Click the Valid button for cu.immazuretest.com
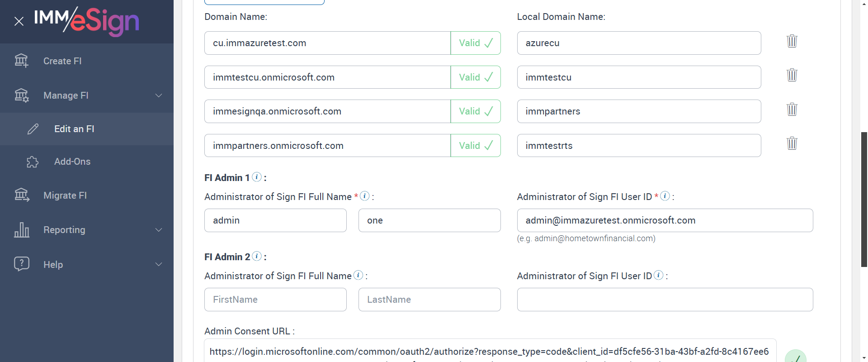 click(x=476, y=43)
